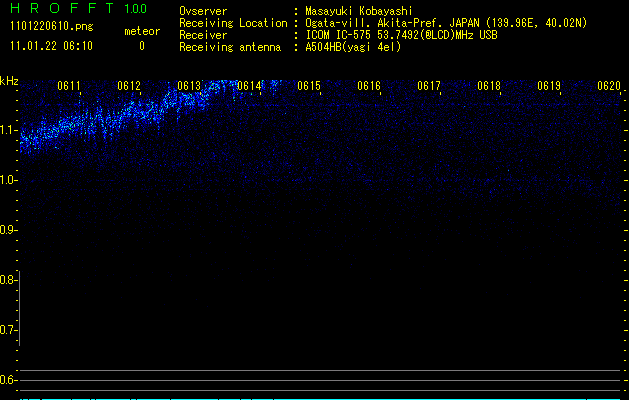Click the Receiver label
This screenshot has height=400, width=629.
point(203,35)
